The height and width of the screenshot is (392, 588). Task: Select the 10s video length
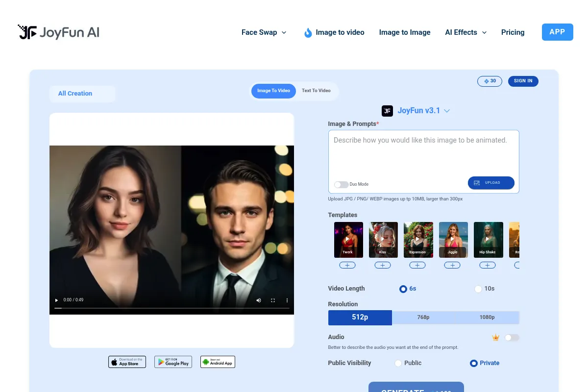click(x=478, y=289)
